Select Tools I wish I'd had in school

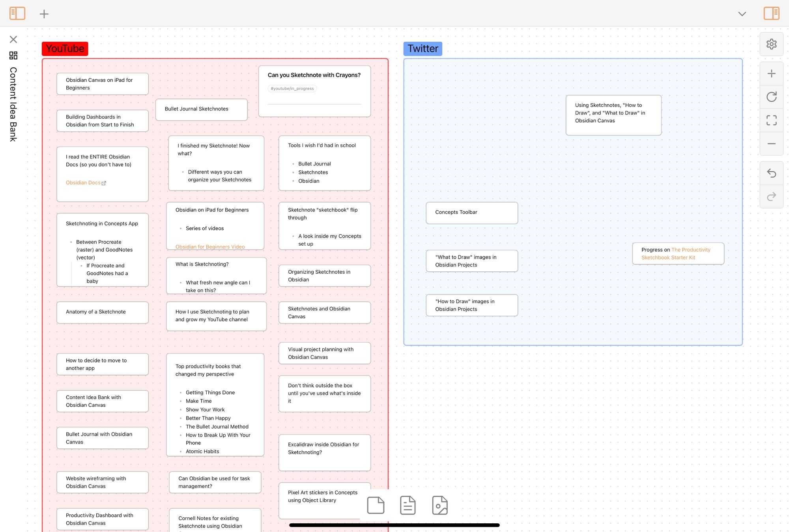(325, 163)
